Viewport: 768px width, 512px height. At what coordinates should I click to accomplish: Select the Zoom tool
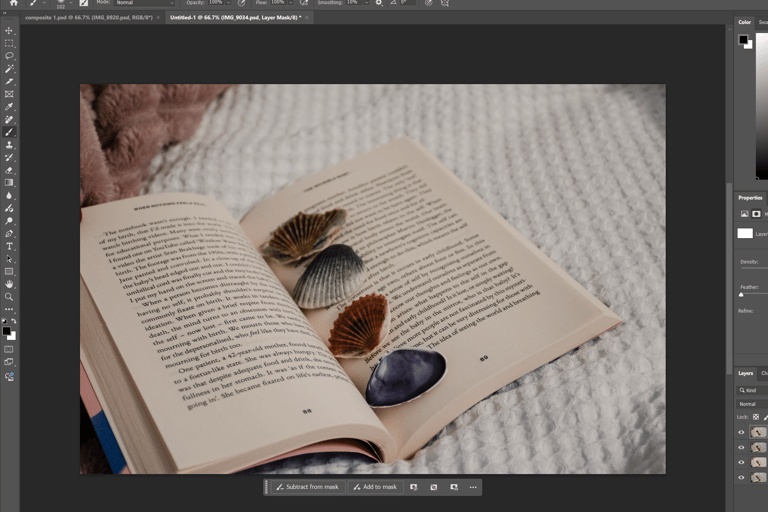click(x=9, y=297)
